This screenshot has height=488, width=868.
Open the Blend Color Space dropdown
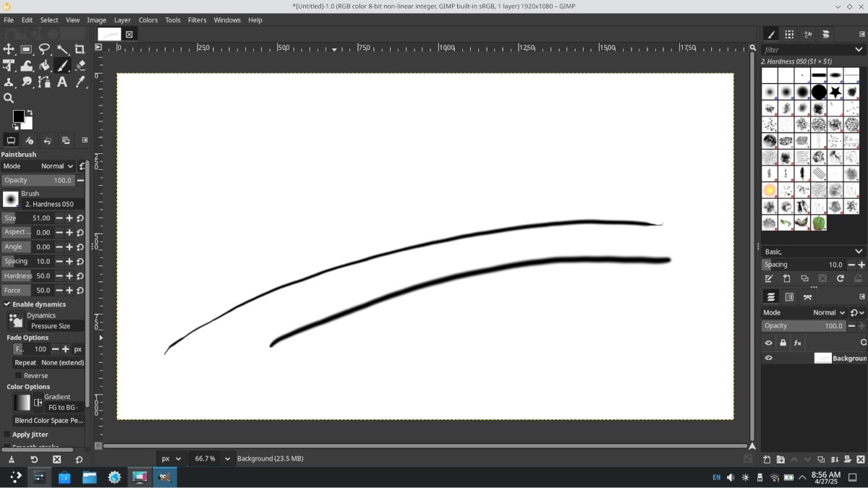(49, 420)
